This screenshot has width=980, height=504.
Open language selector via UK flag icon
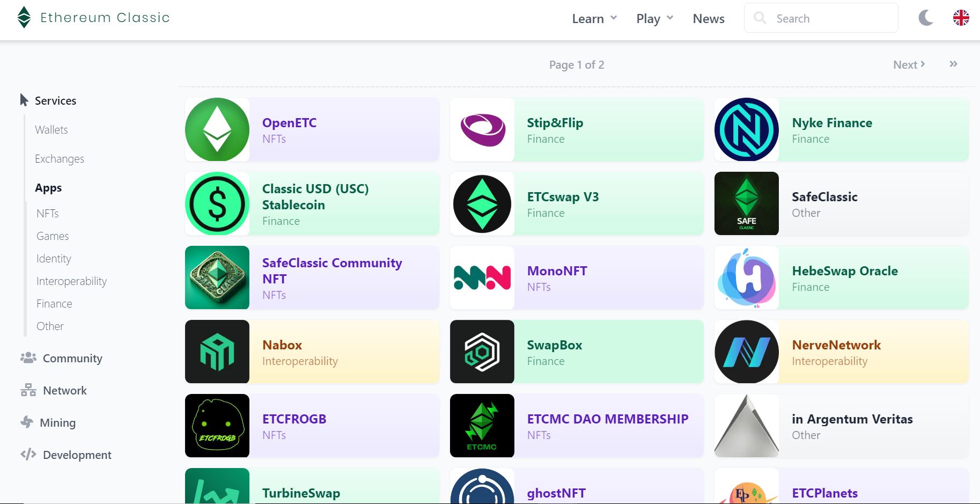coord(961,18)
